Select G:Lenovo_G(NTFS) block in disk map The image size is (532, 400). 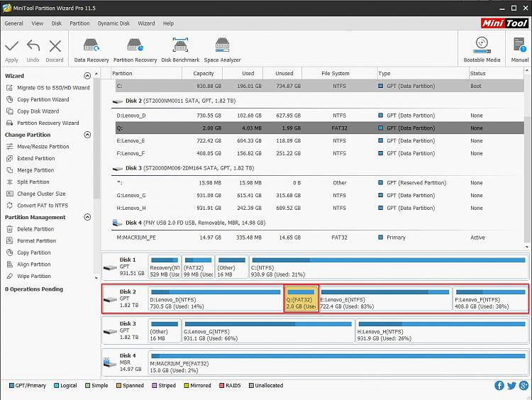point(268,330)
